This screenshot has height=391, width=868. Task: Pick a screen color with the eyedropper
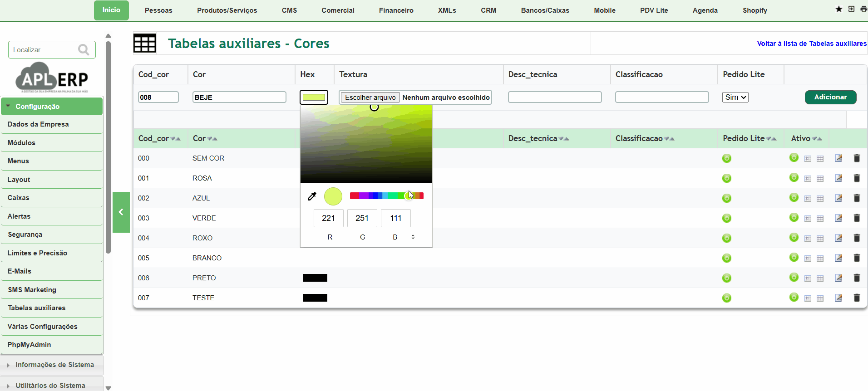click(x=312, y=196)
